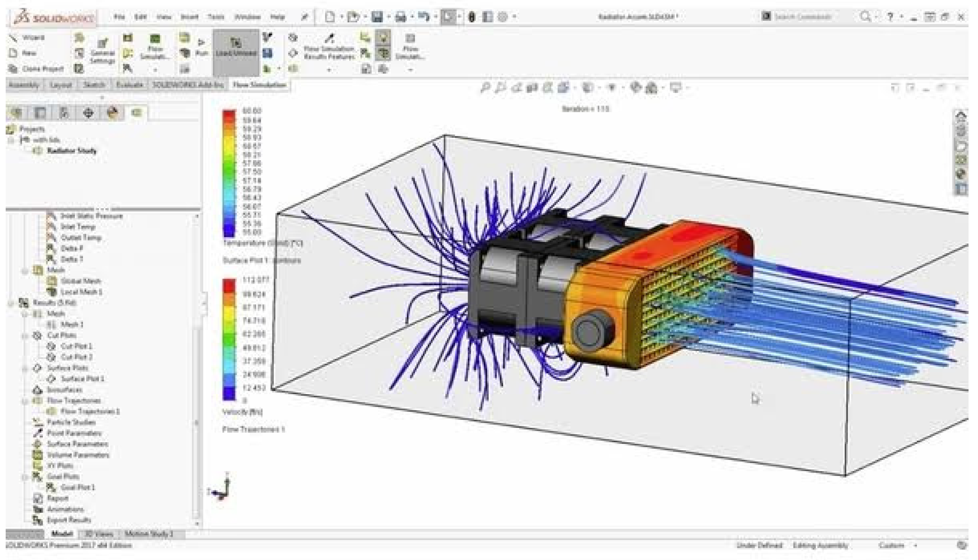Image resolution: width=978 pixels, height=560 pixels.
Task: Click the Run solver icon
Action: point(201,47)
